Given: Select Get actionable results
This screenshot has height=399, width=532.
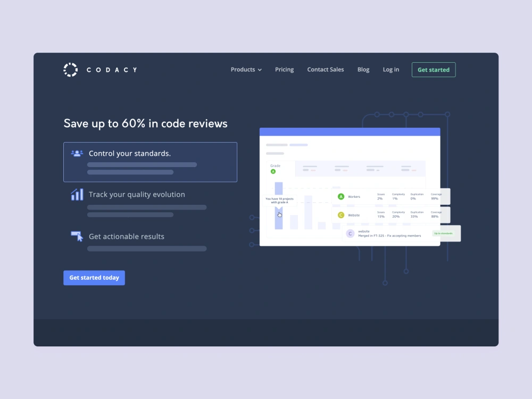Looking at the screenshot, I should coord(127,237).
